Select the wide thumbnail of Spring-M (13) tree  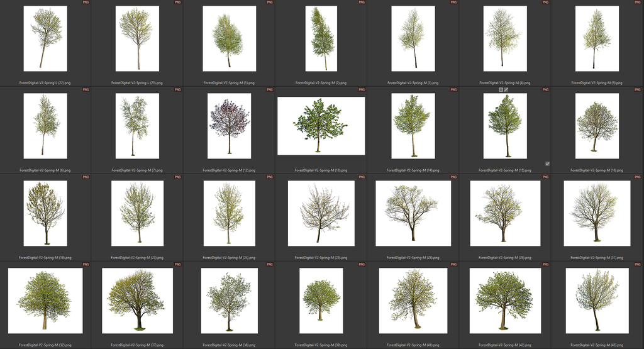tap(321, 126)
